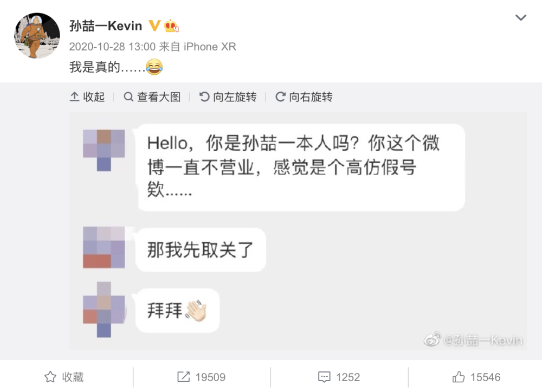Click the repost icon showing 19509
This screenshot has height=392, width=542.
point(183,377)
